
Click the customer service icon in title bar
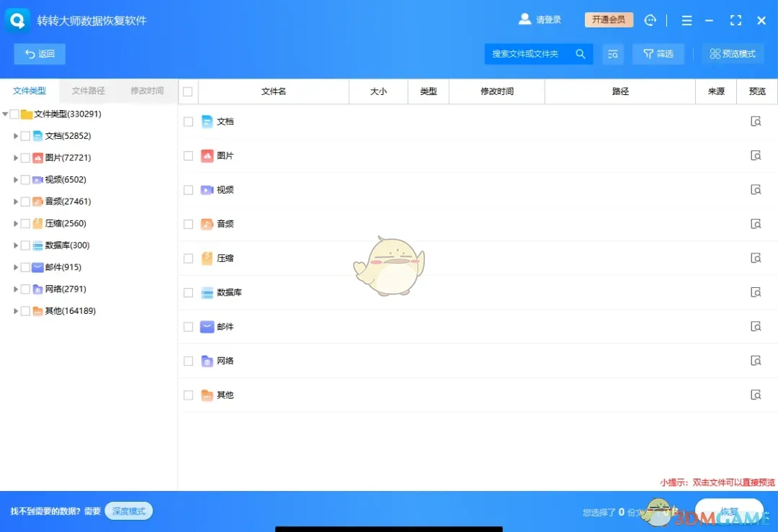click(650, 19)
